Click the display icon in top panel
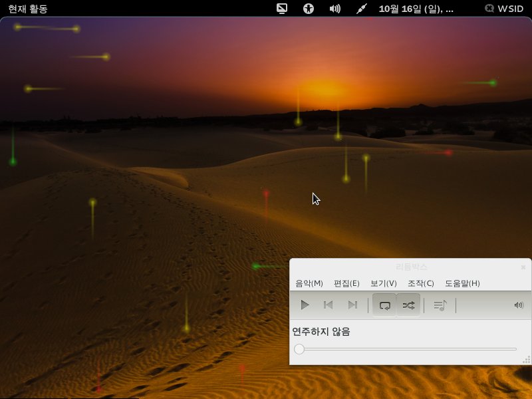This screenshot has height=399, width=532. 281,9
